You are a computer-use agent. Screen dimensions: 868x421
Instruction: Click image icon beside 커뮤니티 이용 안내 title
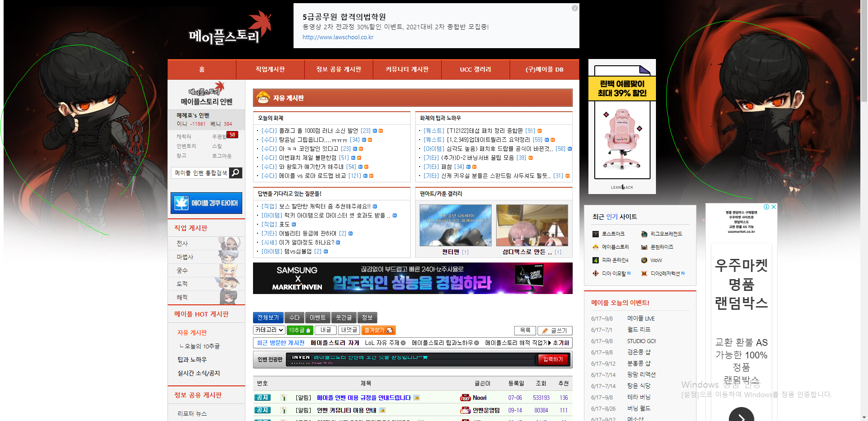(x=382, y=411)
